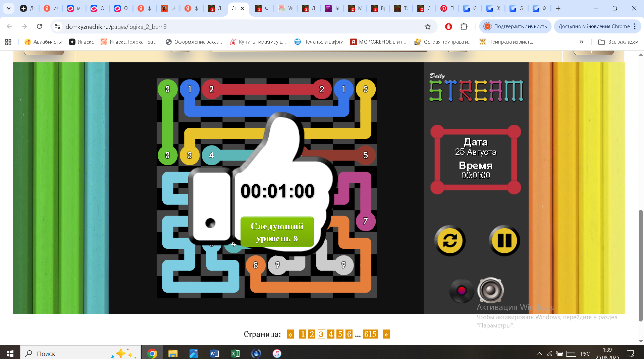Close the current active tab
Image resolution: width=644 pixels, height=359 pixels.
(x=243, y=8)
